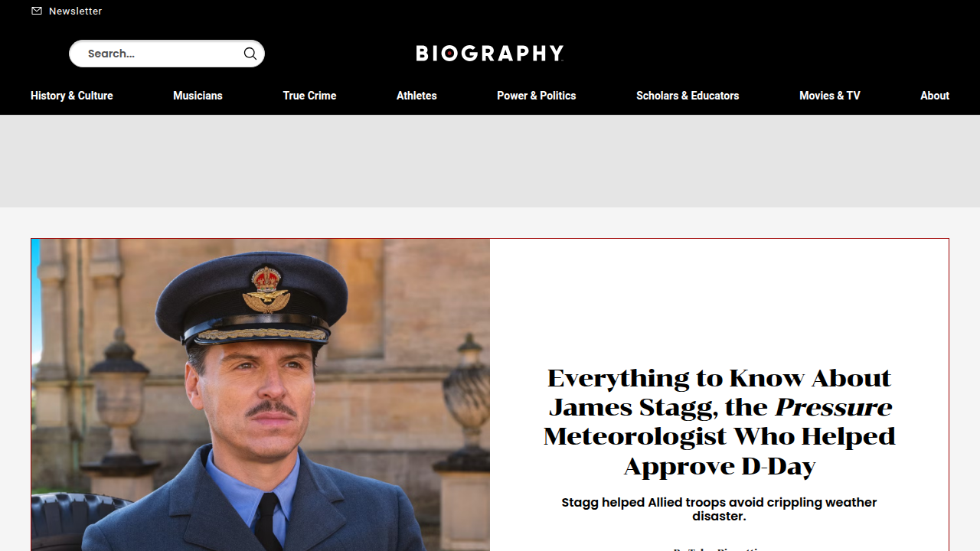Click the subtitle about crippling weather disaster

tap(719, 509)
